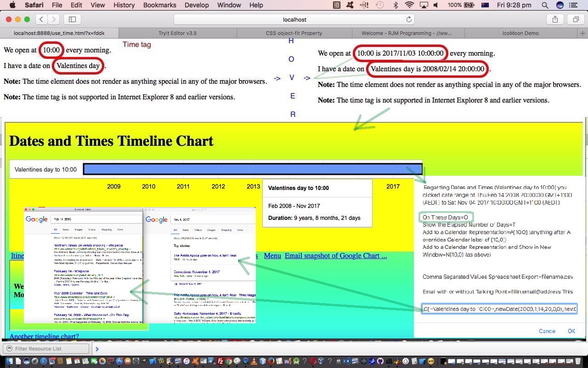Viewport: 588px width, 368px height.
Task: Open the File menu
Action: (x=57, y=5)
